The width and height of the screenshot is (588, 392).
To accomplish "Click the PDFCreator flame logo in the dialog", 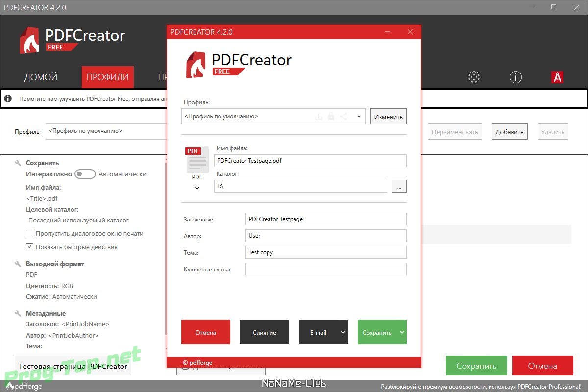I will pyautogui.click(x=196, y=65).
